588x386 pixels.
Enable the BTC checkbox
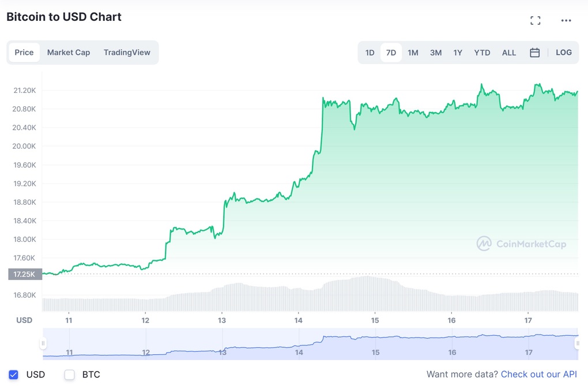pyautogui.click(x=69, y=374)
